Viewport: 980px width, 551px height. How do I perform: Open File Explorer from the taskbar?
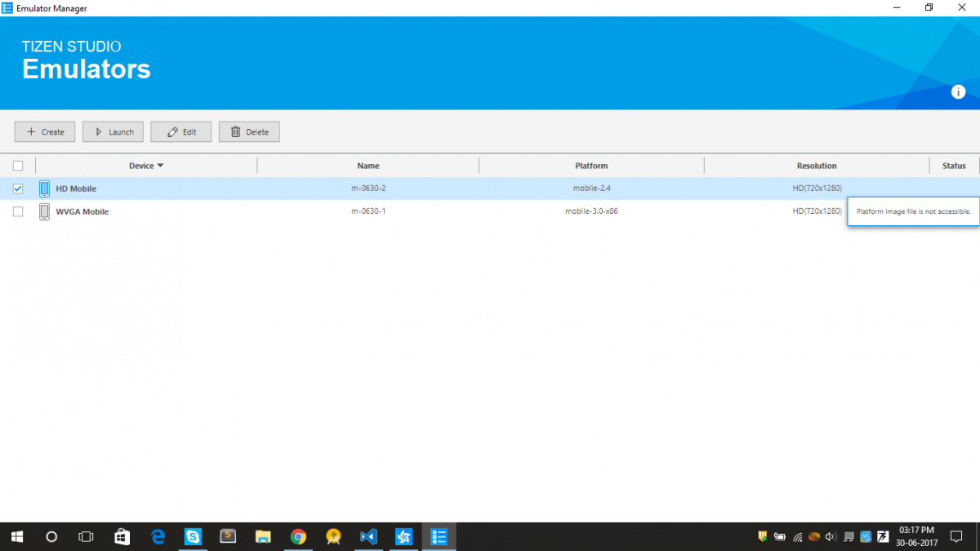(x=263, y=536)
